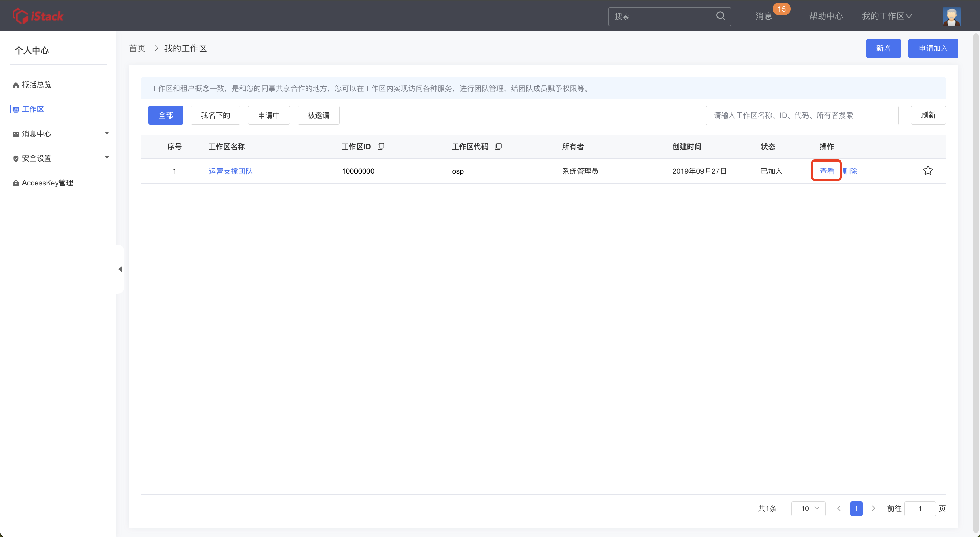Click the 安全设置 shield icon

(16, 159)
